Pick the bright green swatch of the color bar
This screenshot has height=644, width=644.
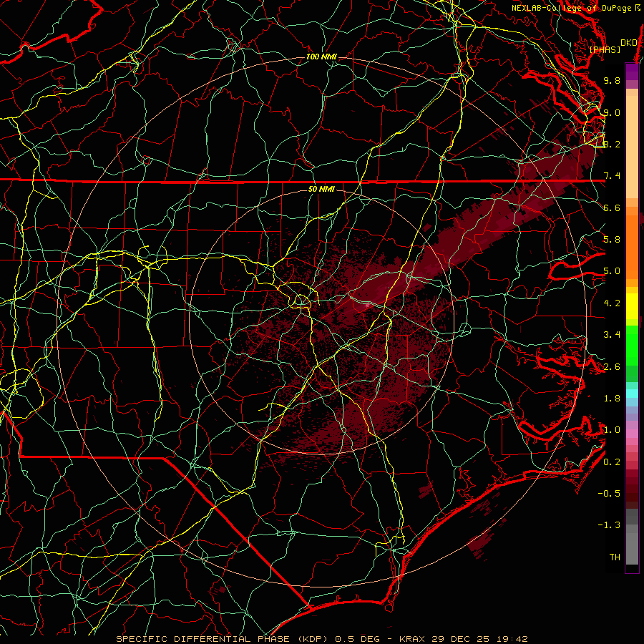coord(633,345)
